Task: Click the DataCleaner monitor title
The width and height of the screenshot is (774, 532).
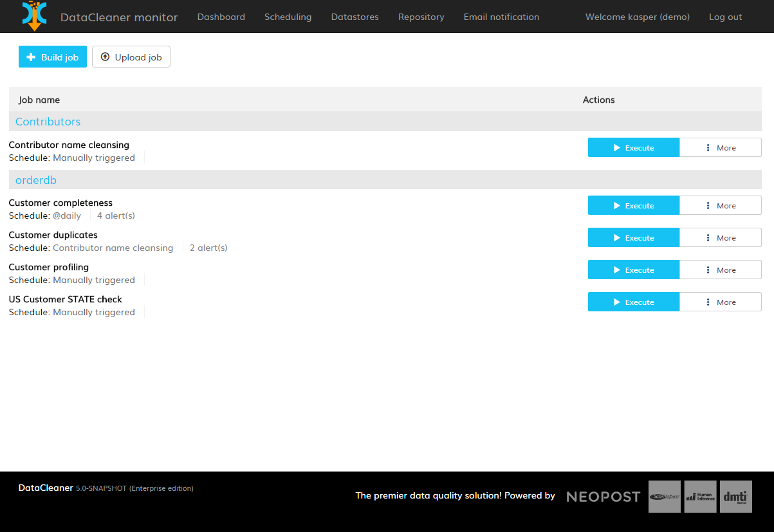Action: [119, 17]
